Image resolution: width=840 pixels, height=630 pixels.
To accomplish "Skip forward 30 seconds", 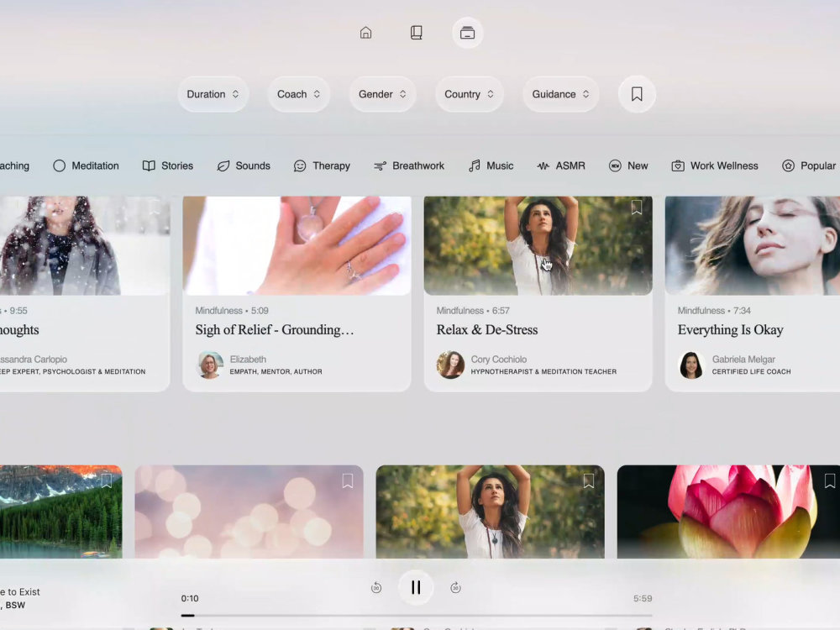I will [455, 588].
